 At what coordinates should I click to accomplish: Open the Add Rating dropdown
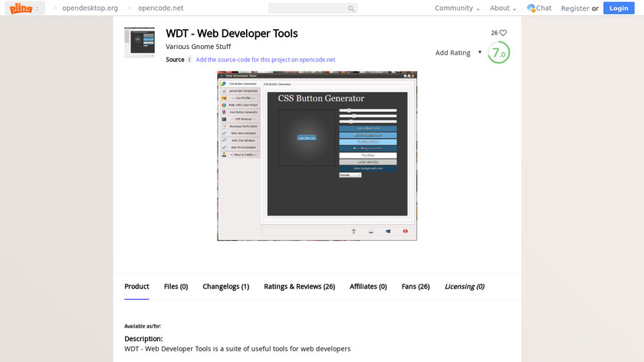coord(458,53)
